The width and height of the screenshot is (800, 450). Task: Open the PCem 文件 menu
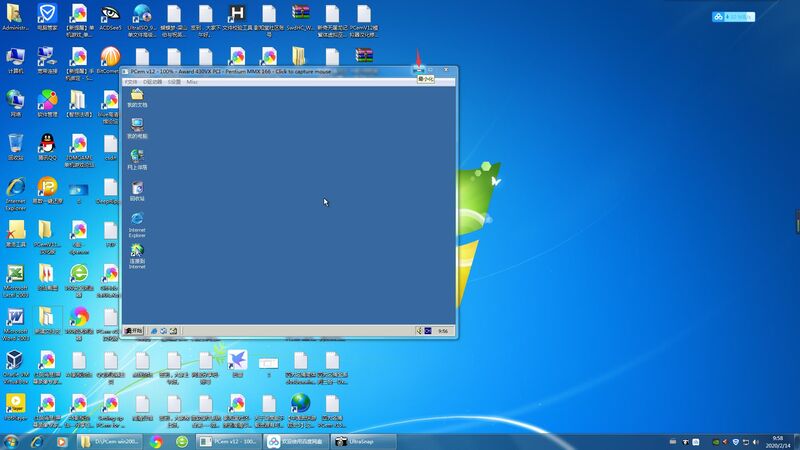click(x=130, y=82)
